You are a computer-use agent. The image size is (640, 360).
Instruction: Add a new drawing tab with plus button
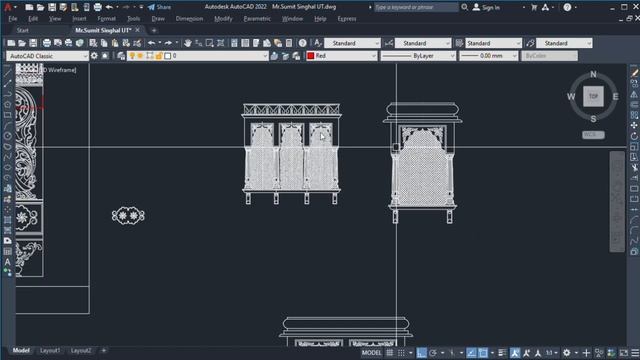click(154, 30)
